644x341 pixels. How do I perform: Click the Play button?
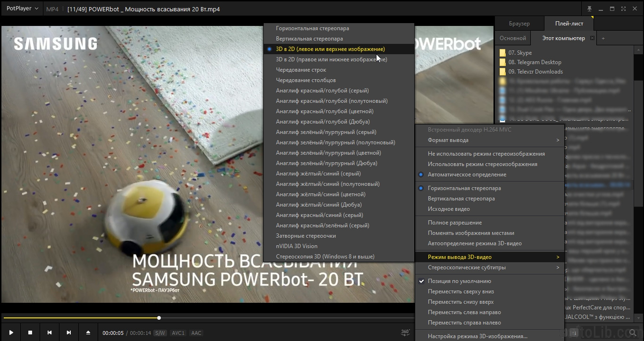click(x=11, y=333)
